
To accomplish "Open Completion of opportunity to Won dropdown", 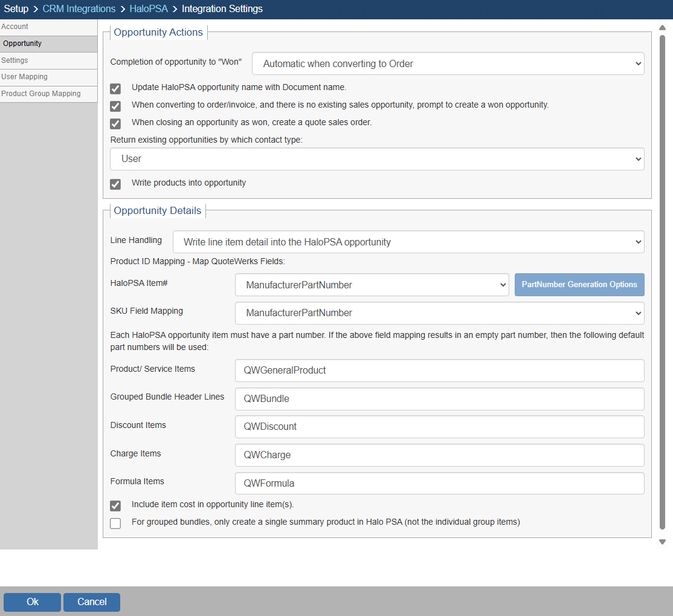I will click(448, 63).
